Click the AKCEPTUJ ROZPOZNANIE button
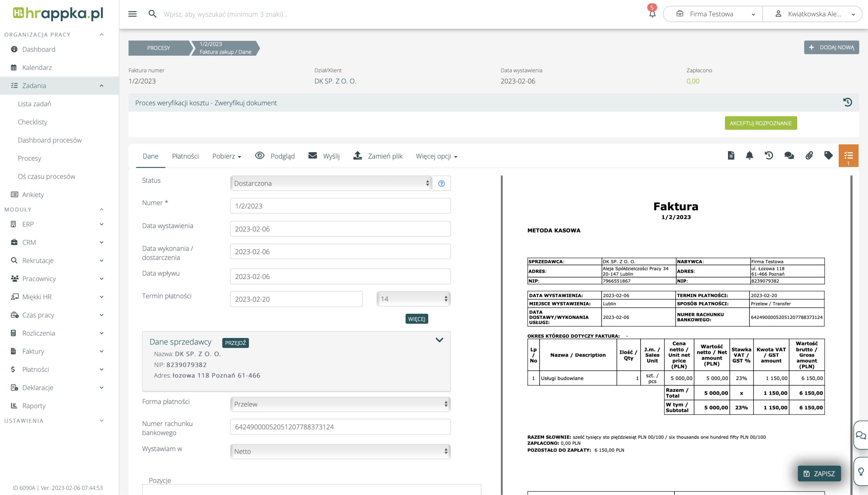 (761, 123)
